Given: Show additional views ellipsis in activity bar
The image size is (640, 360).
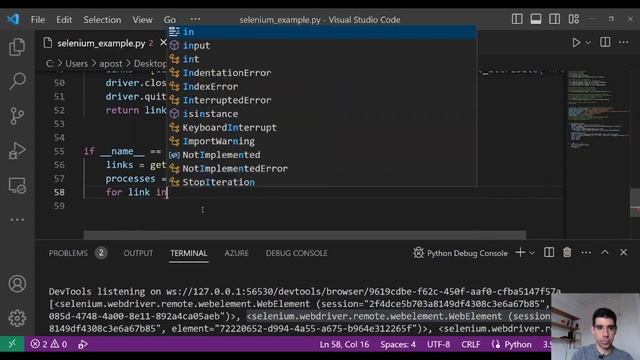Looking at the screenshot, I should (17, 220).
